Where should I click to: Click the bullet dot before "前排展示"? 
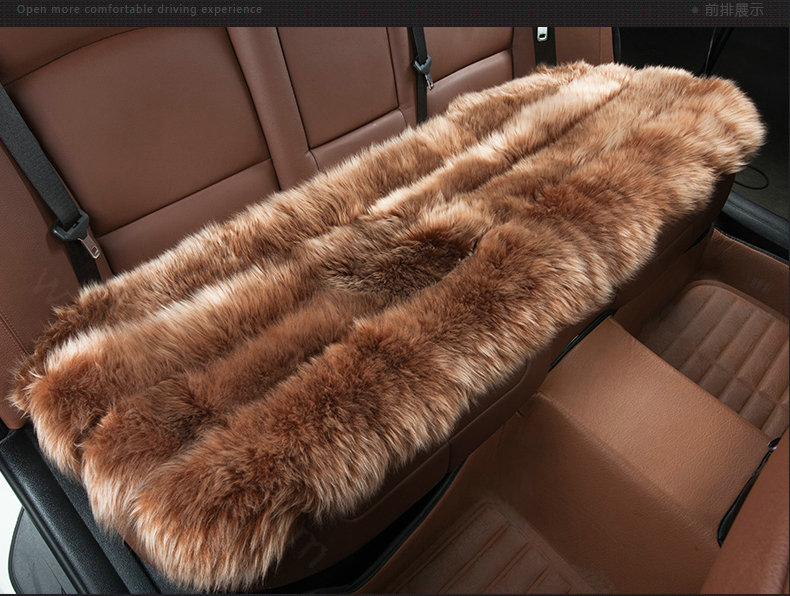(695, 10)
